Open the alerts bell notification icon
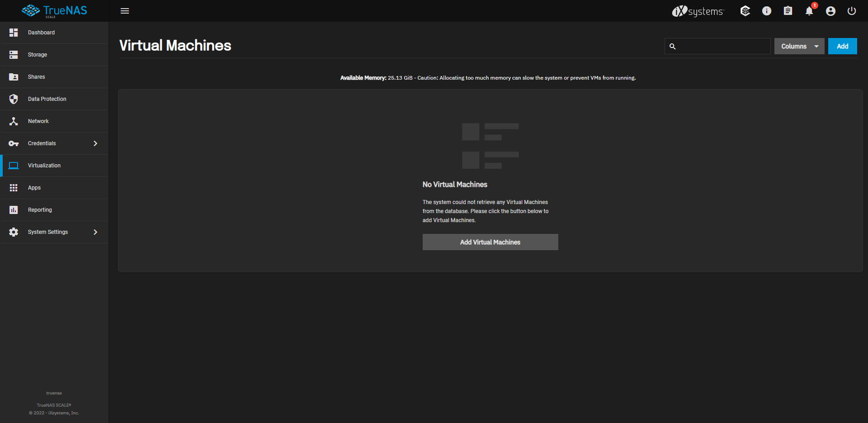 coord(809,11)
